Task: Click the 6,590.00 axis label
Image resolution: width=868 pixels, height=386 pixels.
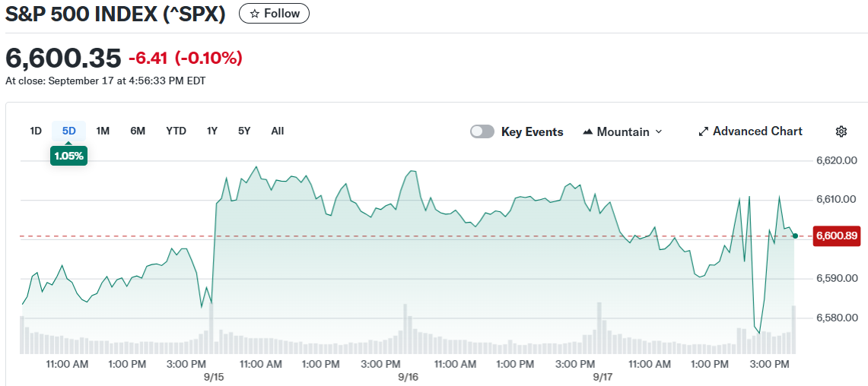Action: [837, 278]
